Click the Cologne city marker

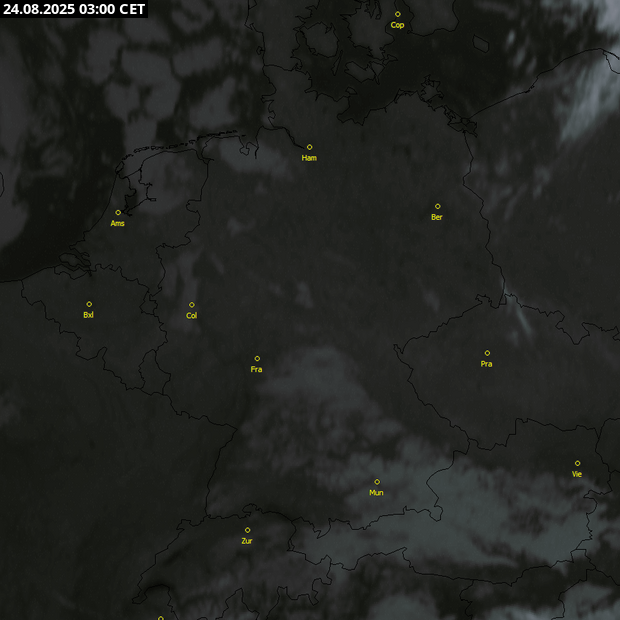[192, 305]
